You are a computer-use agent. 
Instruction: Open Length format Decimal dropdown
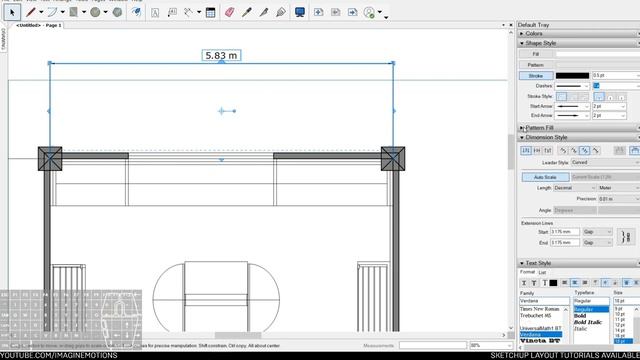tap(574, 188)
